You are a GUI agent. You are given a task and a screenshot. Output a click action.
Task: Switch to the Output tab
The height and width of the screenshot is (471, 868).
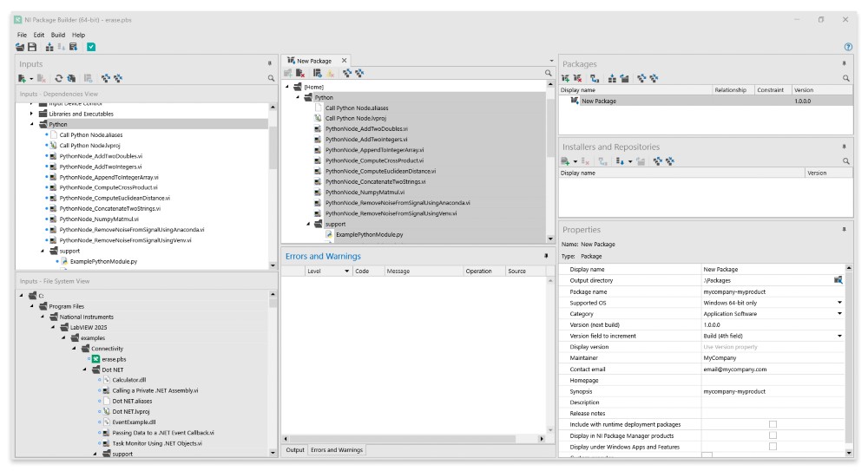click(295, 450)
